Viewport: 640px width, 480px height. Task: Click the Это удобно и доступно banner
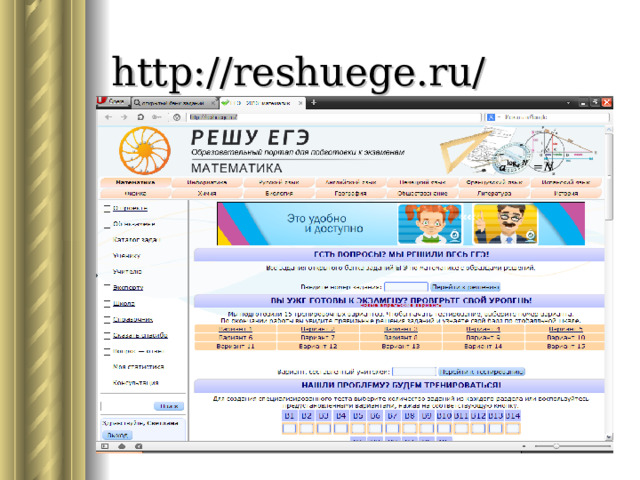tap(401, 224)
